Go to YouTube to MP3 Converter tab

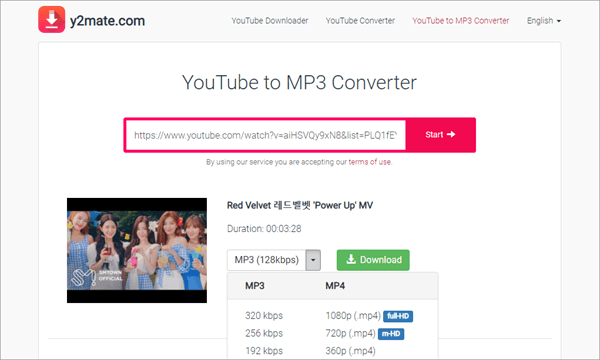tap(460, 21)
